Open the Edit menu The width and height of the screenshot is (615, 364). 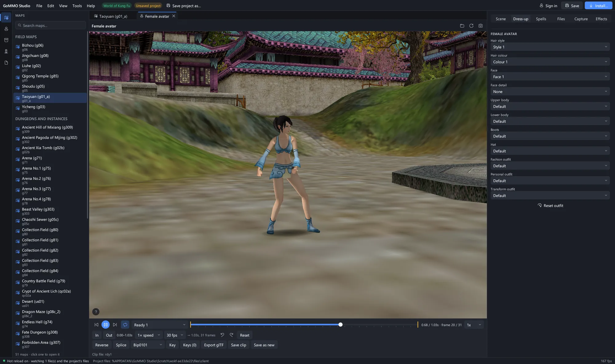[51, 6]
